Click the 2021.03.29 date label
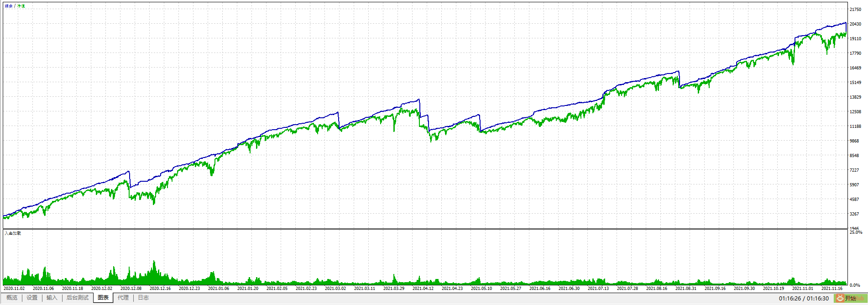This screenshot has height=305, width=868. click(394, 288)
